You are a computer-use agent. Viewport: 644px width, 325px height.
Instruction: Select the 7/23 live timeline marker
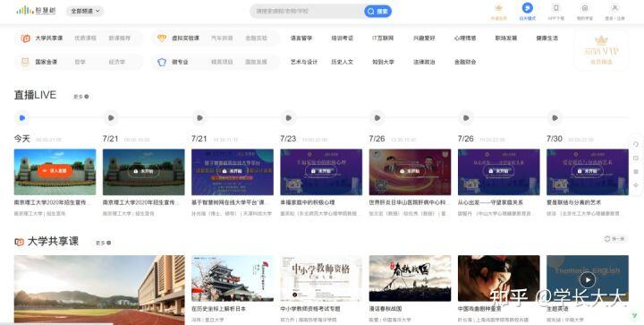tap(288, 118)
